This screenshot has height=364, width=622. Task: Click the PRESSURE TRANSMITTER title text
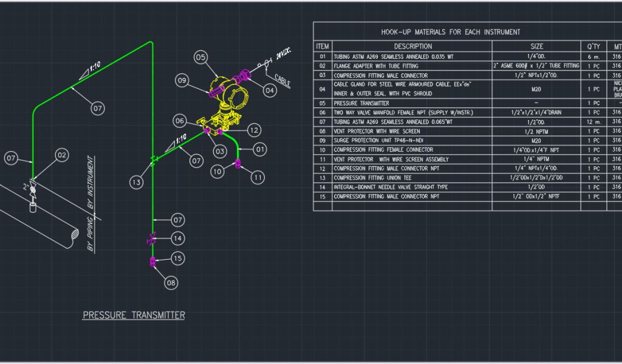134,315
